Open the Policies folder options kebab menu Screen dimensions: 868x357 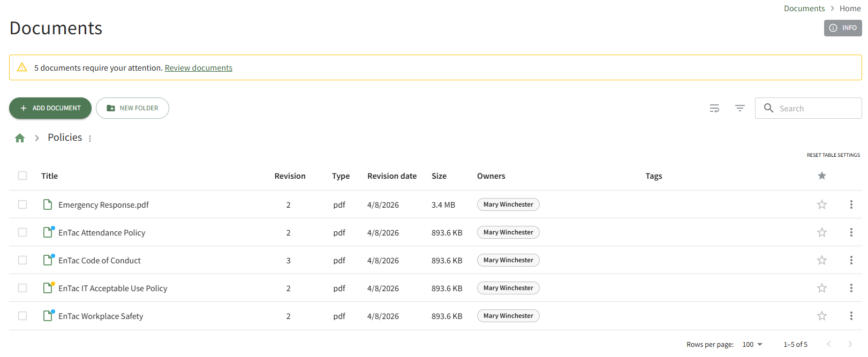[x=90, y=139]
